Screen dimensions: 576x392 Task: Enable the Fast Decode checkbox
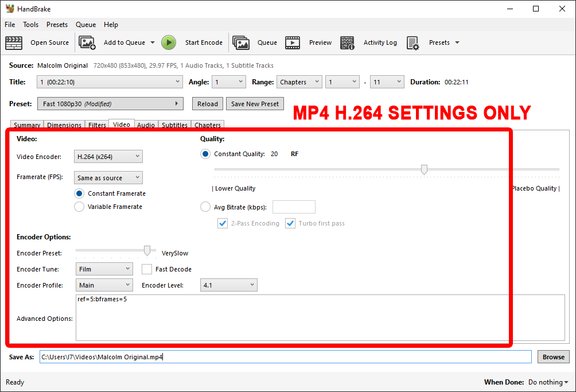[147, 269]
